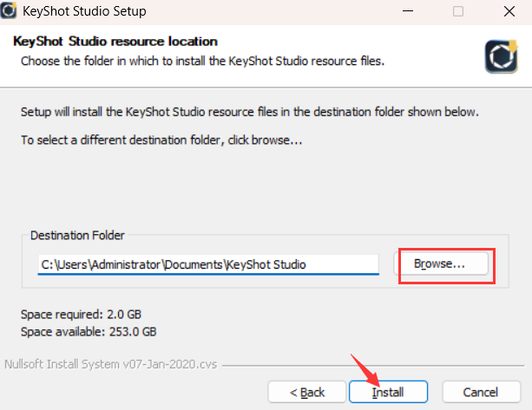Click the 'To select a different destination' line
532x410 pixels.
[161, 139]
